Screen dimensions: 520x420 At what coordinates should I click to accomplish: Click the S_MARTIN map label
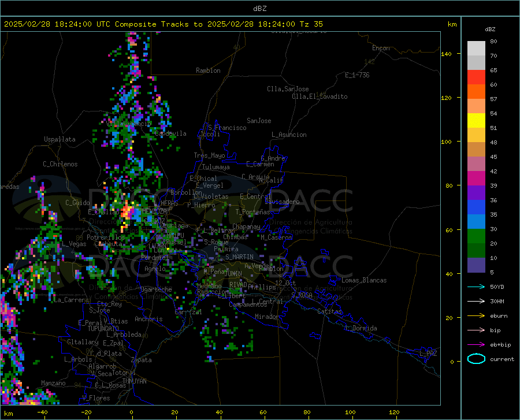[239, 257]
